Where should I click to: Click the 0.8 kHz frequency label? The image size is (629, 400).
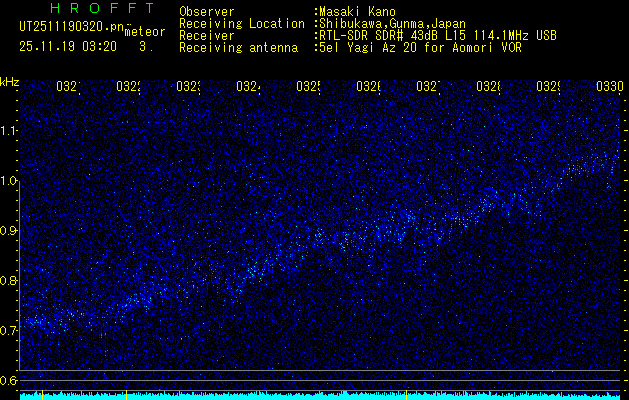pos(9,280)
